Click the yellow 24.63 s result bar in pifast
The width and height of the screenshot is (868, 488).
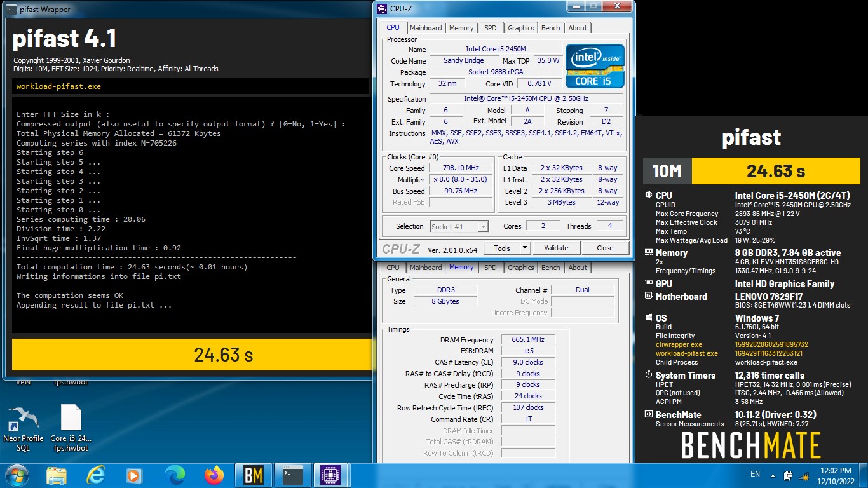pos(191,355)
